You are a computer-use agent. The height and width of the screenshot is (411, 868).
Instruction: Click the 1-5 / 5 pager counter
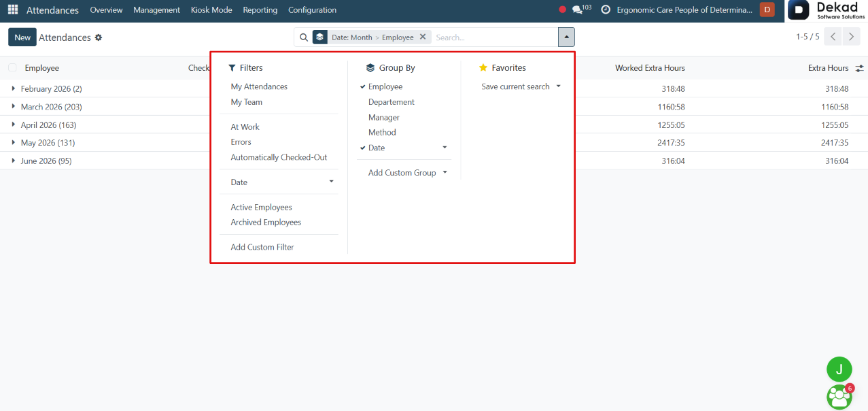click(x=808, y=37)
